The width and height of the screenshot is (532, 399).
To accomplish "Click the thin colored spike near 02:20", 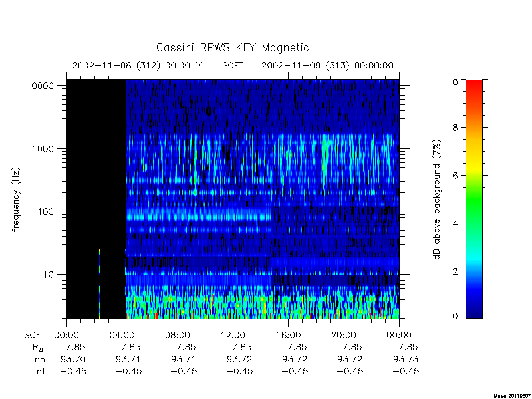I will 99,284.
